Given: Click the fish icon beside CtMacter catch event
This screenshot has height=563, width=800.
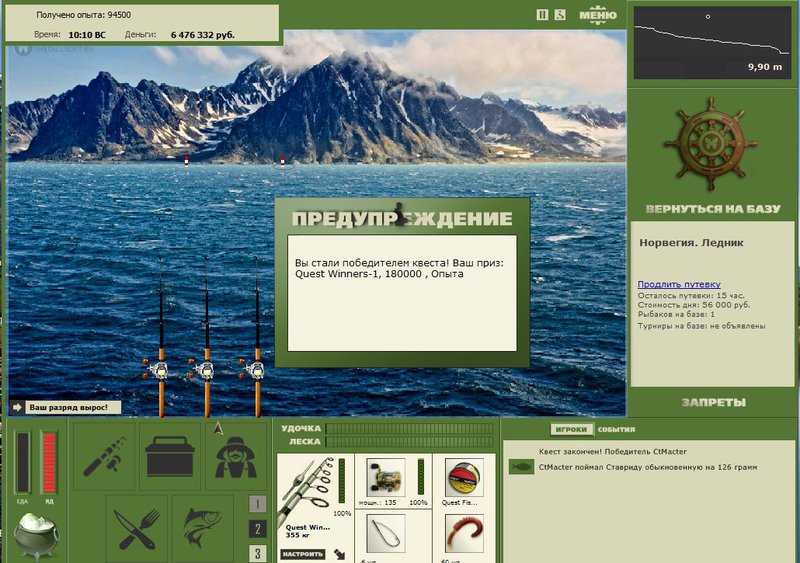Looking at the screenshot, I should [x=521, y=467].
